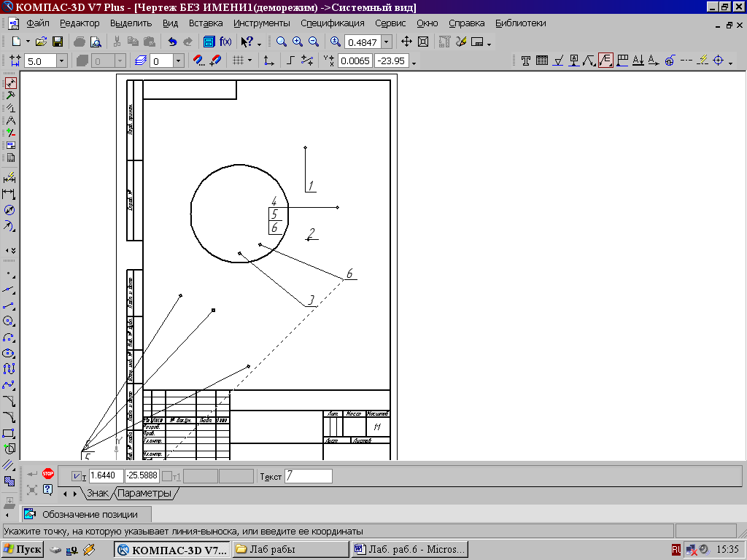Open the library manager icon
This screenshot has width=747, height=560.
pyautogui.click(x=209, y=42)
